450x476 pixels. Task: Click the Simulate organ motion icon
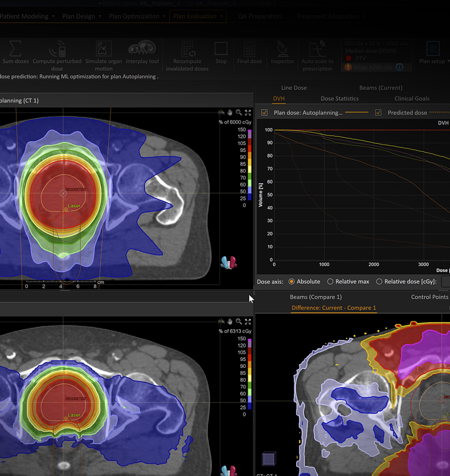coord(104,49)
